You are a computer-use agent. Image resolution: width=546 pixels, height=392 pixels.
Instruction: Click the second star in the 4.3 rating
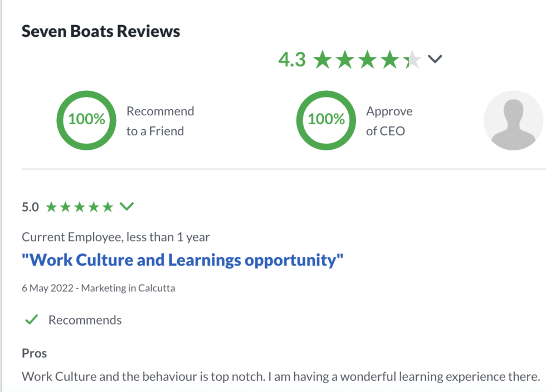[344, 59]
